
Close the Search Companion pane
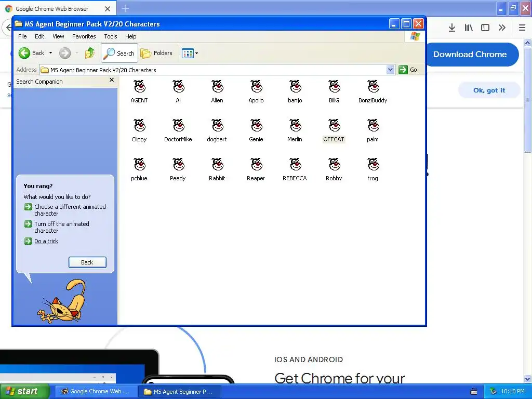[112, 80]
